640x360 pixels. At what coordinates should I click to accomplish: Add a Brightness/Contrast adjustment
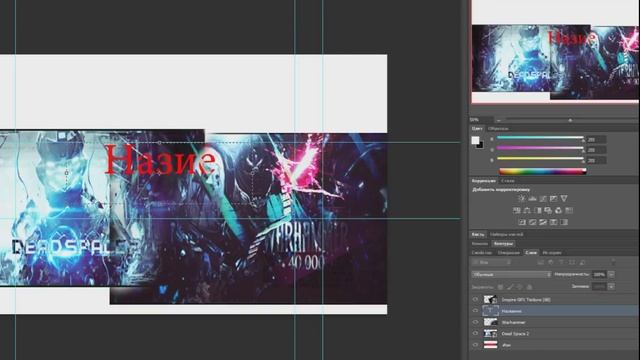click(x=522, y=198)
